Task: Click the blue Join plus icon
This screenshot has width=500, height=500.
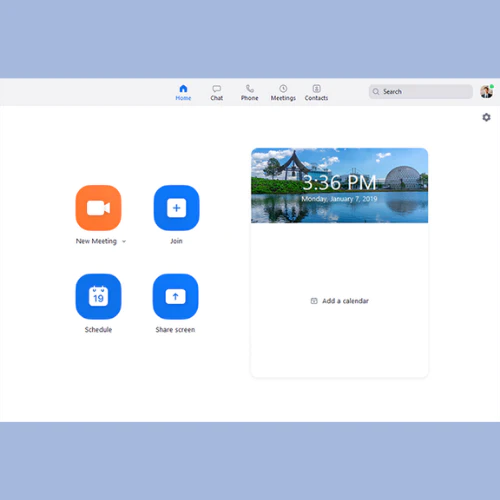Action: point(176,208)
